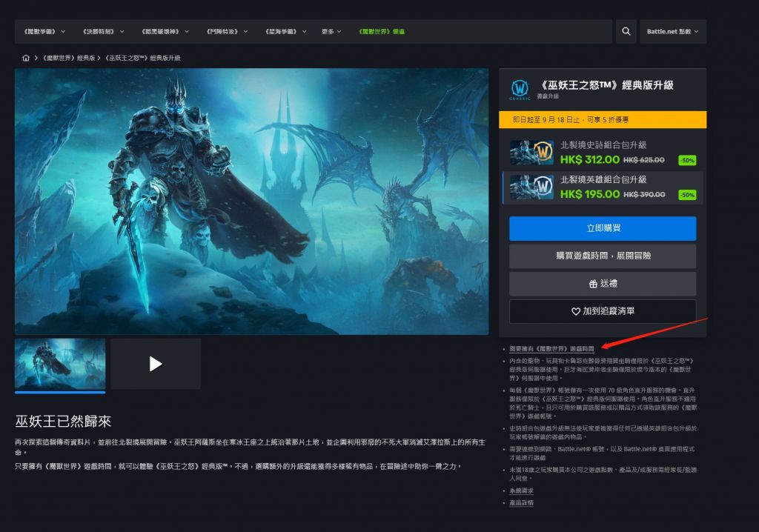The image size is (759, 532).
Task: Open 需要擁有《魔獸世界》遊戲時間 link
Action: point(551,348)
